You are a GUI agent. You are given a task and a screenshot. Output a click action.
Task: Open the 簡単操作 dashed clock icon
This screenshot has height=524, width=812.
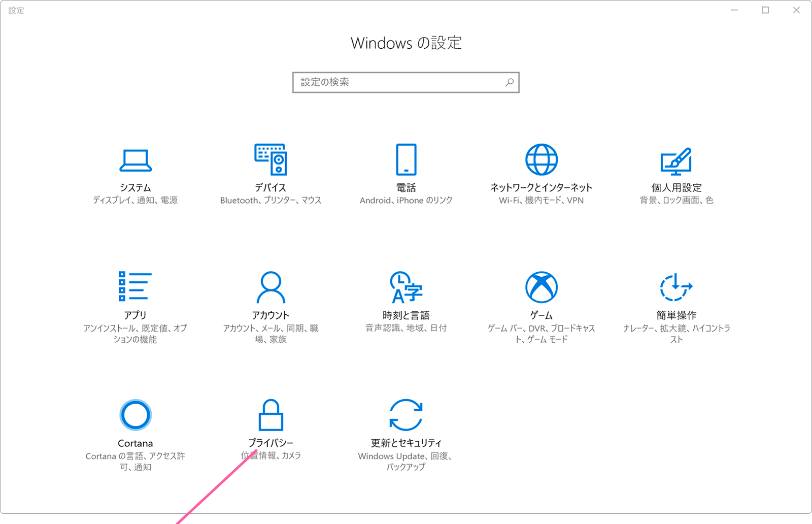tap(676, 287)
